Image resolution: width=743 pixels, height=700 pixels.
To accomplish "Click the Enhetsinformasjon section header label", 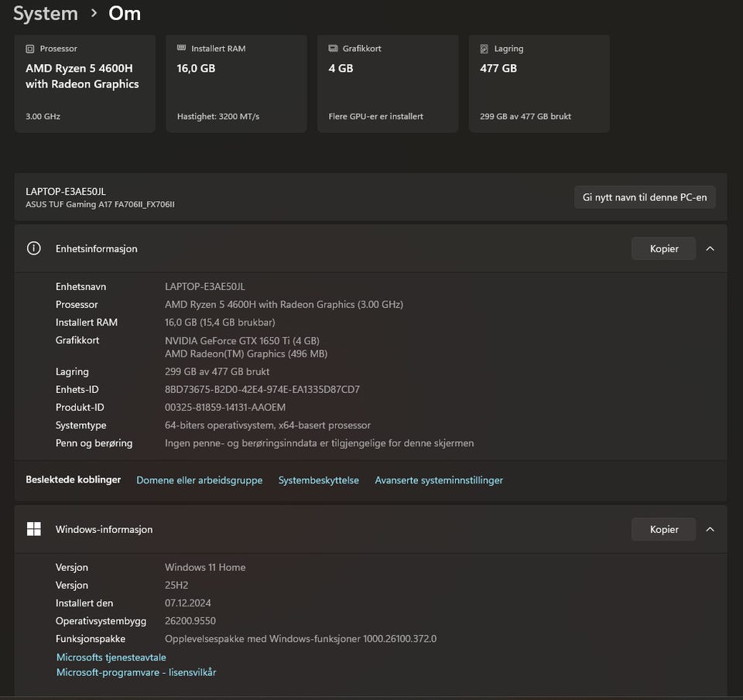I will point(96,248).
